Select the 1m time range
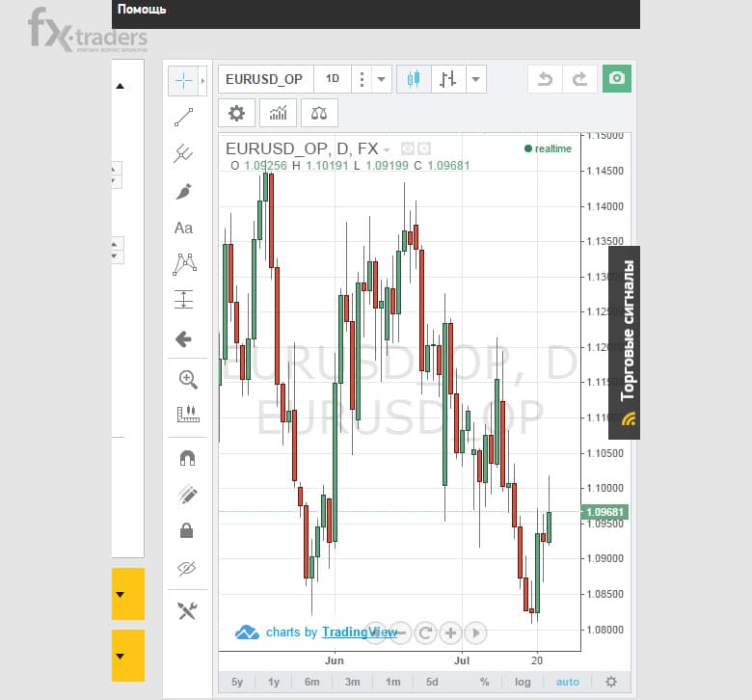 pyautogui.click(x=393, y=682)
